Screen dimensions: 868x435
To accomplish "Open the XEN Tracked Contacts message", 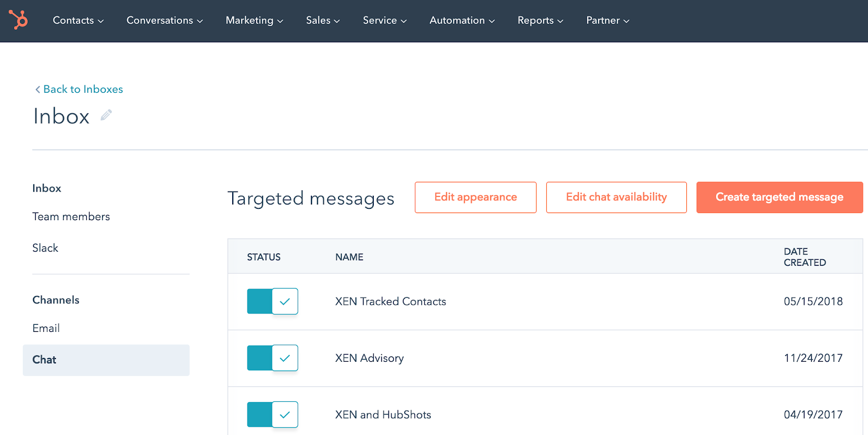I will 391,302.
